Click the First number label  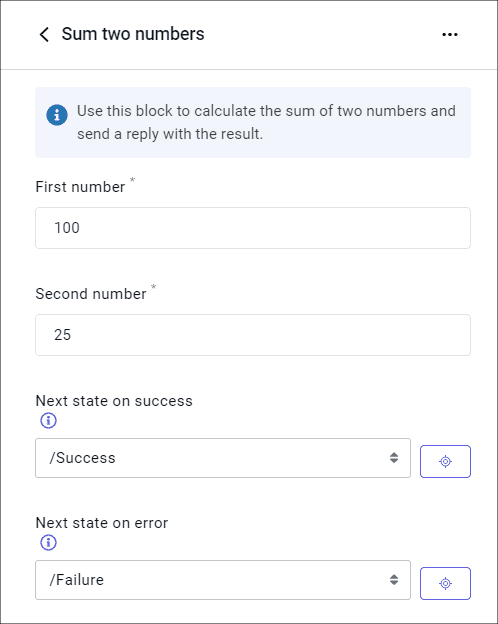(80, 187)
